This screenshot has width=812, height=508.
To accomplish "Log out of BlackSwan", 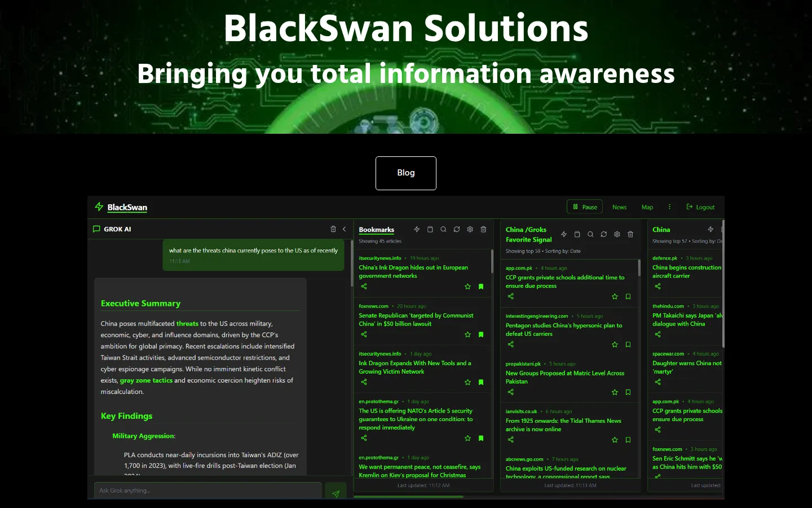I will coord(700,207).
